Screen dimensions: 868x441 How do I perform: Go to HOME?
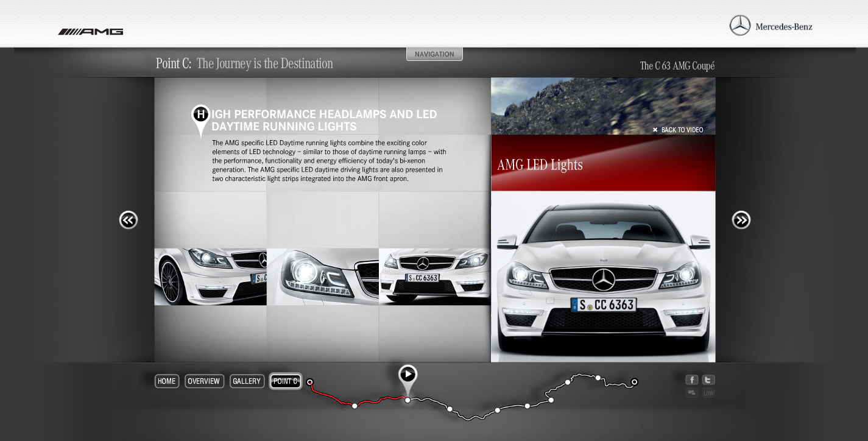[167, 381]
